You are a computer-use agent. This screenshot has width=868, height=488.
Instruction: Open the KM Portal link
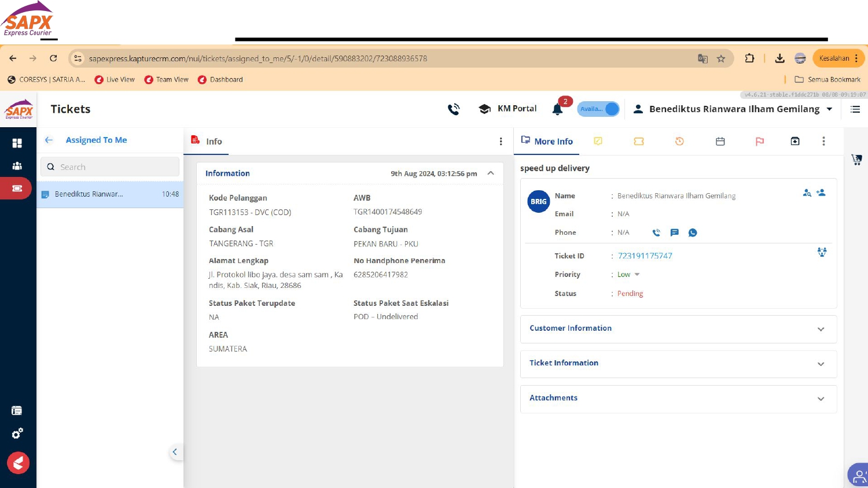[508, 109]
